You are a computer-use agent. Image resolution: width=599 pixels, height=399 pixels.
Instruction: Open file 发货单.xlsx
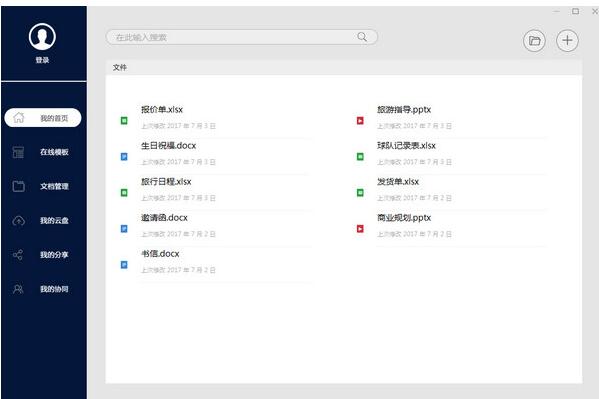pyautogui.click(x=398, y=182)
